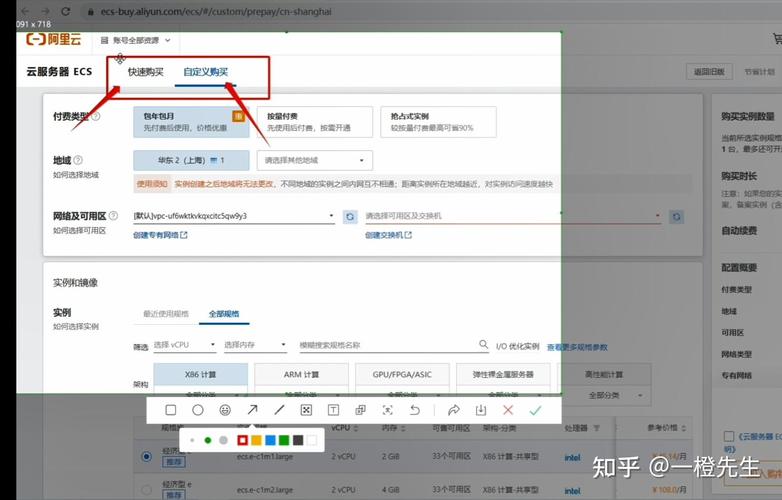Choose the 抢占式实例 billing option

pos(438,122)
